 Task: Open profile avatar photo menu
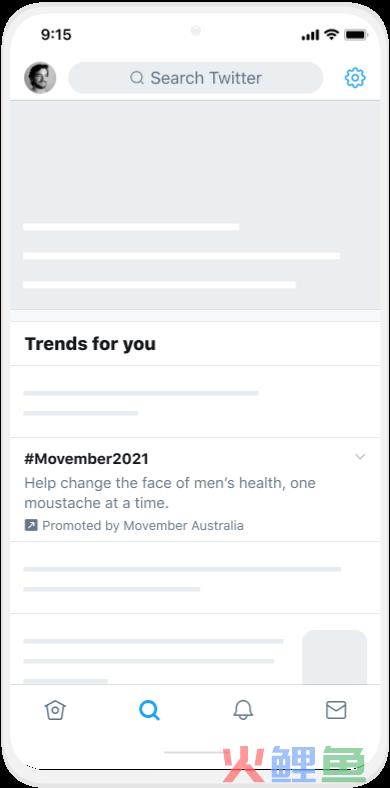(40, 78)
